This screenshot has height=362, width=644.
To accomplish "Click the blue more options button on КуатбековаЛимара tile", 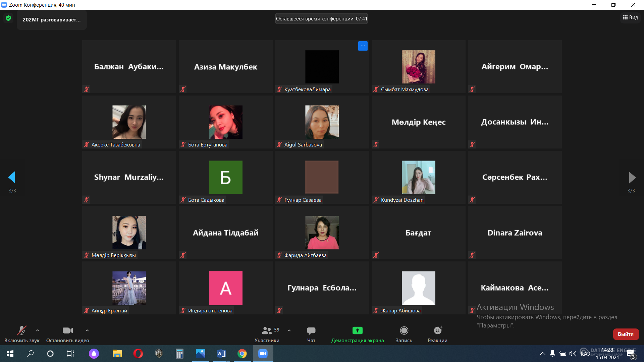I will click(363, 46).
